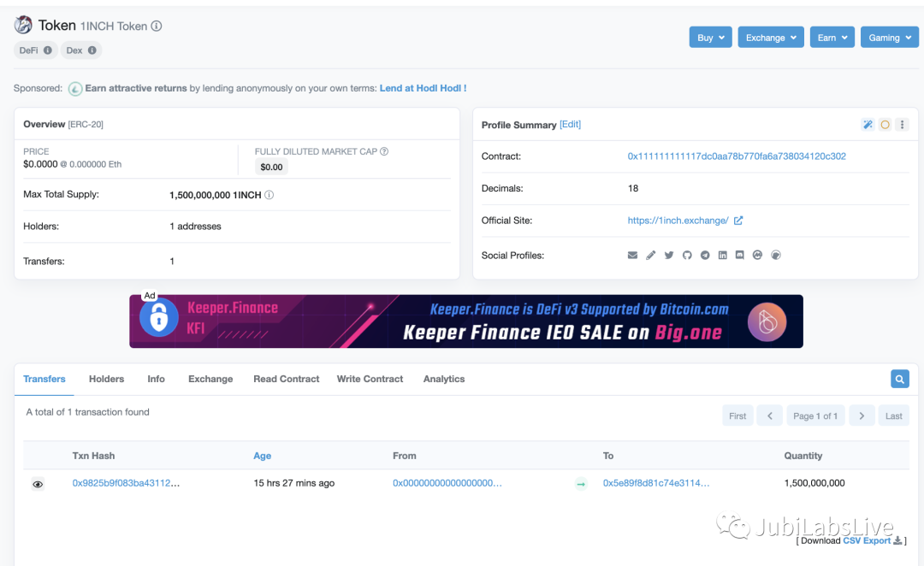This screenshot has width=924, height=566.
Task: Open the GitHub social profile icon
Action: coord(687,256)
